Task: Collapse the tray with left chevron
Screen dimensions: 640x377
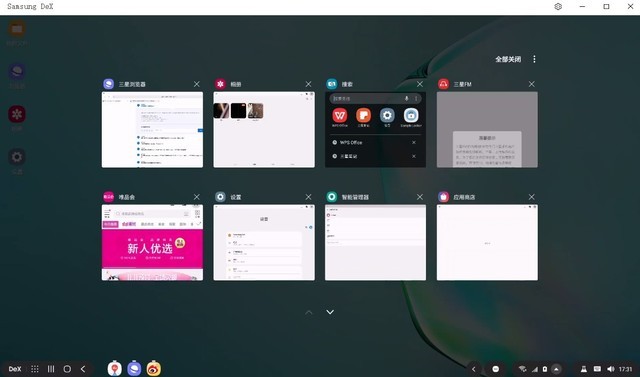Action: click(474, 369)
